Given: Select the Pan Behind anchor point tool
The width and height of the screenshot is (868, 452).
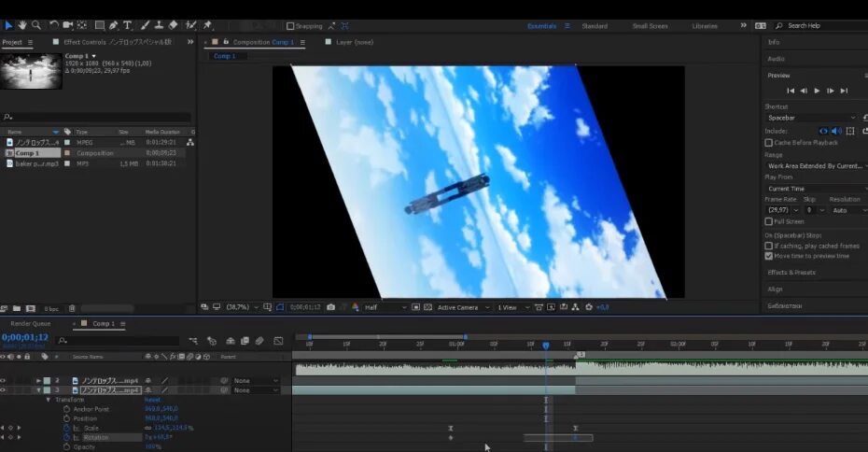Looking at the screenshot, I should [82, 25].
